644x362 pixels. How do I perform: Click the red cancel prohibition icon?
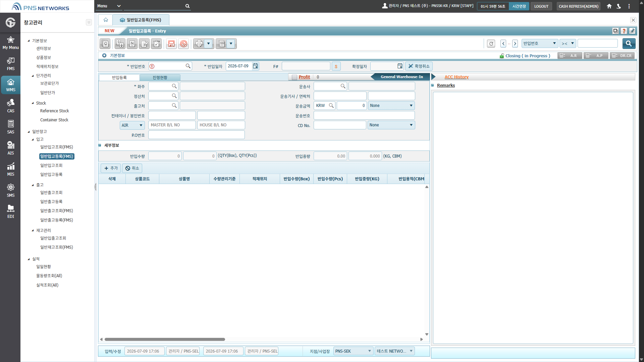(183, 44)
